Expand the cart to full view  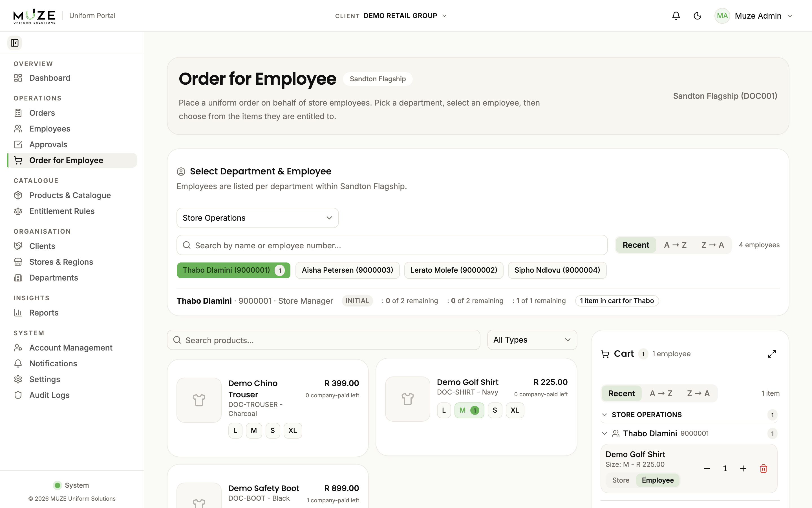click(772, 354)
